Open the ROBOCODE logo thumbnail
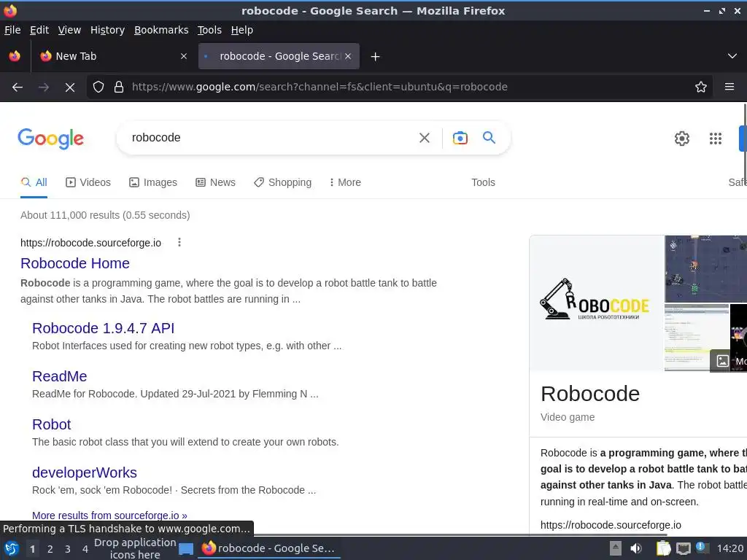747x560 pixels. click(x=597, y=303)
